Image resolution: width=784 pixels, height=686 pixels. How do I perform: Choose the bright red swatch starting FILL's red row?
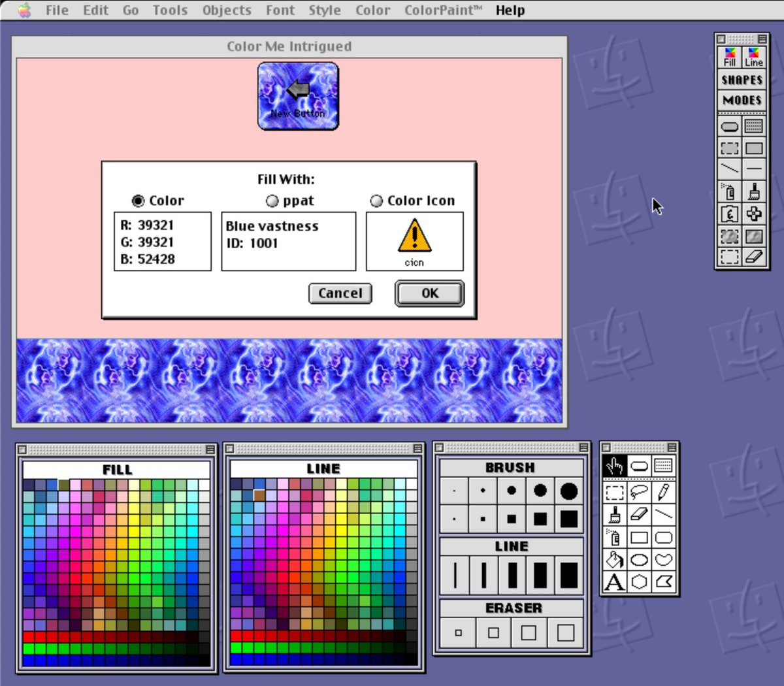[x=28, y=637]
